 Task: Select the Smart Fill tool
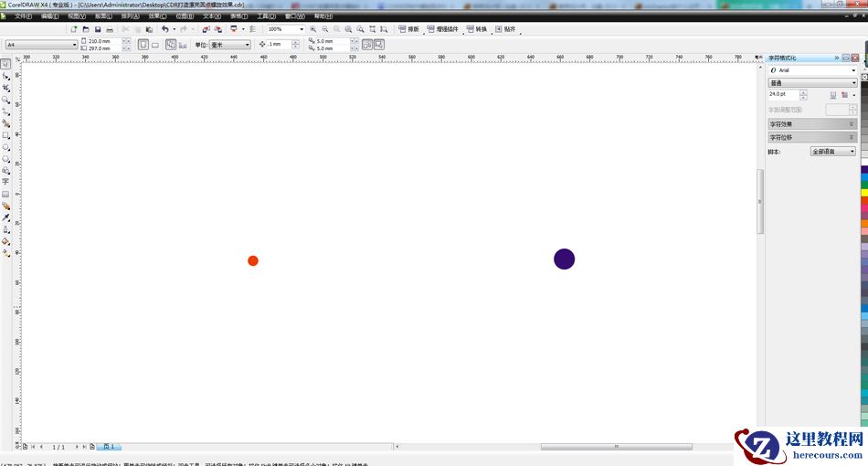point(5,123)
